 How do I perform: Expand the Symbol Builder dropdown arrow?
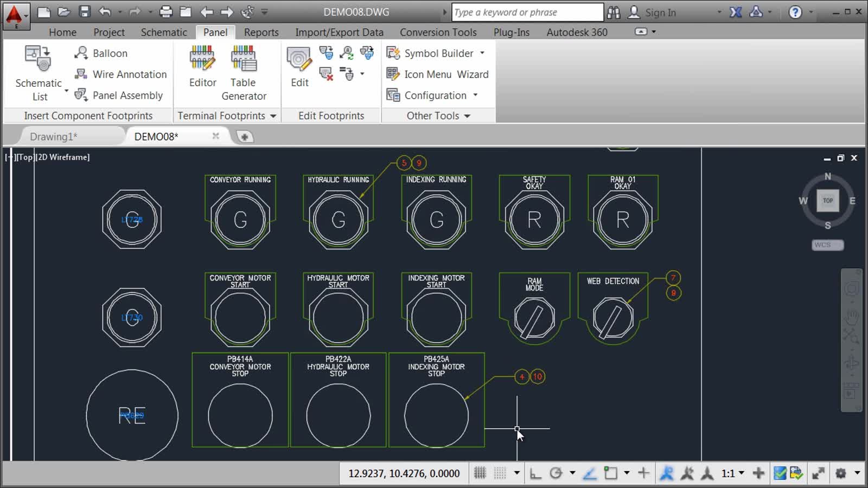tap(482, 53)
